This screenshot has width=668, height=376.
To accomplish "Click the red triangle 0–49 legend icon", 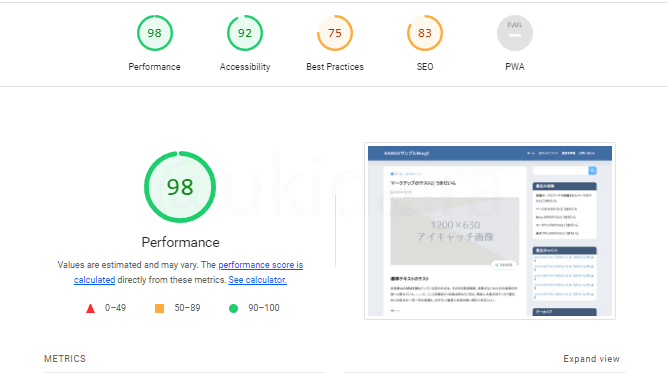I will pyautogui.click(x=90, y=308).
